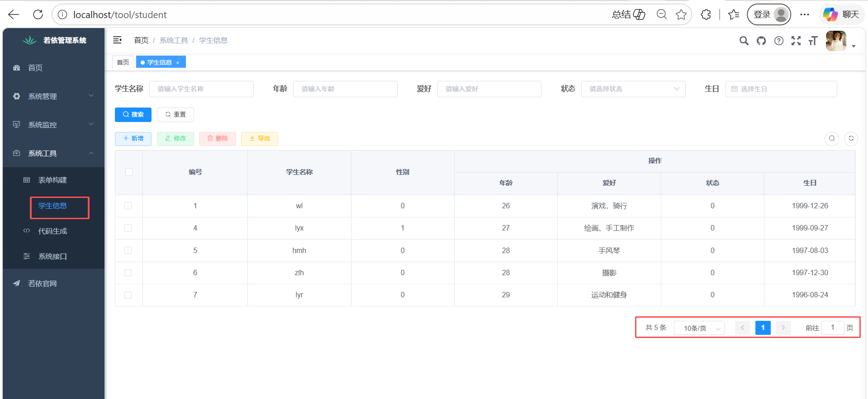This screenshot has width=868, height=399.
Task: Focus the 年龄 input field
Action: [345, 89]
